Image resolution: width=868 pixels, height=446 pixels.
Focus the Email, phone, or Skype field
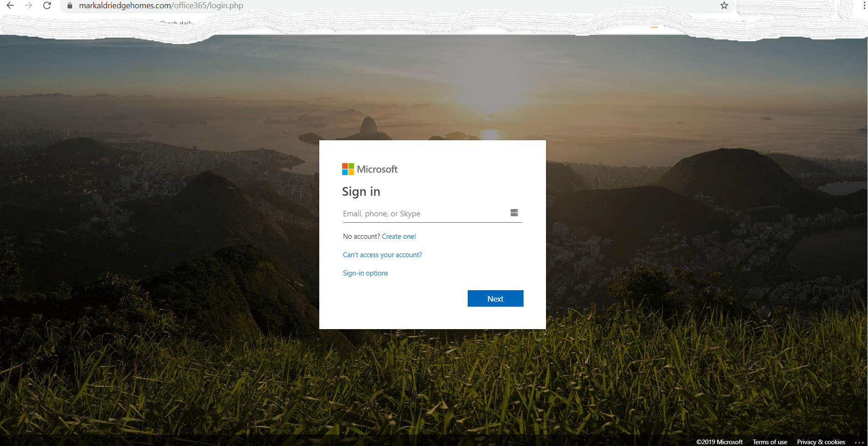[432, 214]
